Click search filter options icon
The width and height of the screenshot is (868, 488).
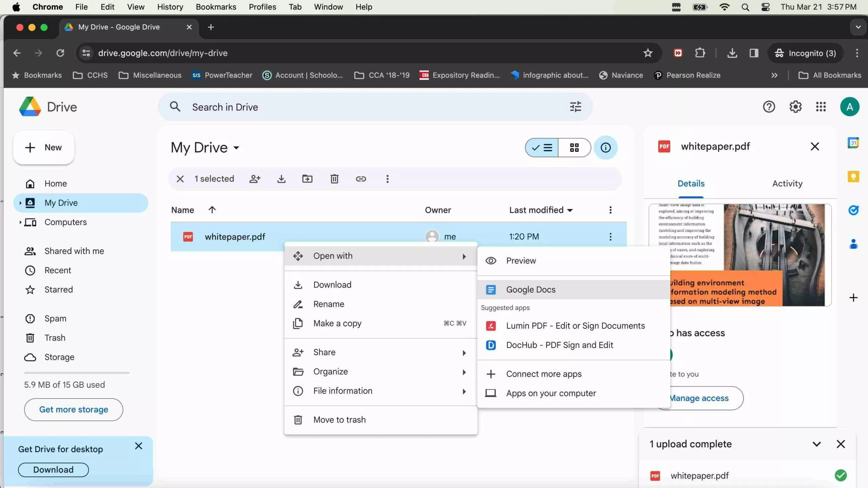click(x=575, y=107)
